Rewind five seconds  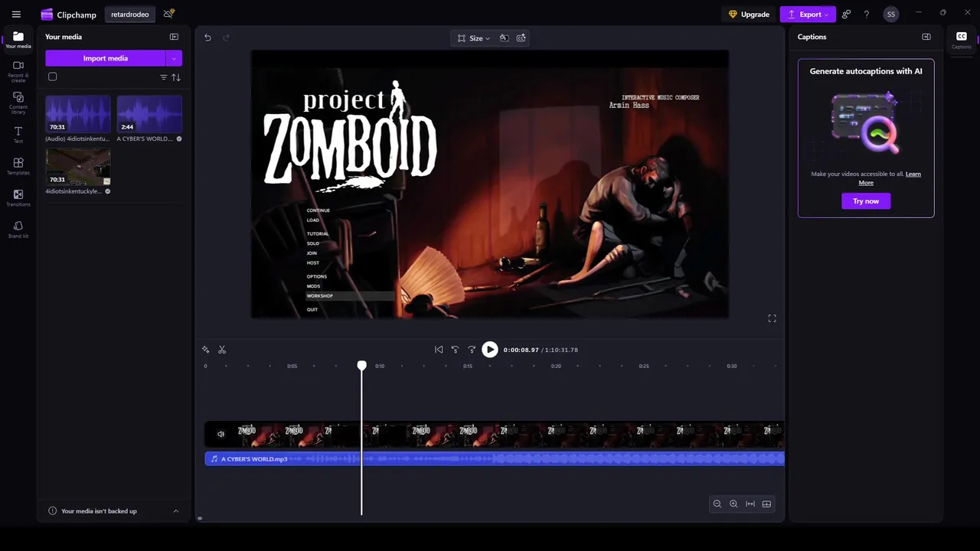coord(455,350)
